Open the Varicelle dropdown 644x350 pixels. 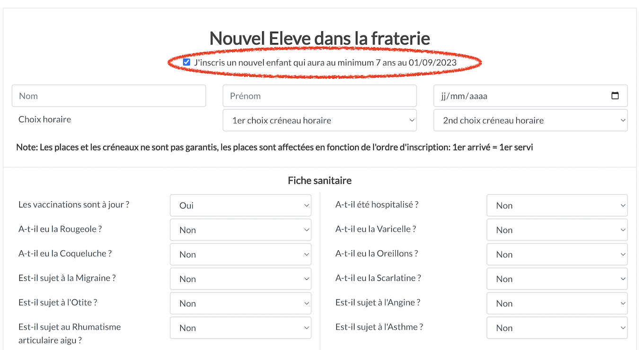[x=557, y=230]
